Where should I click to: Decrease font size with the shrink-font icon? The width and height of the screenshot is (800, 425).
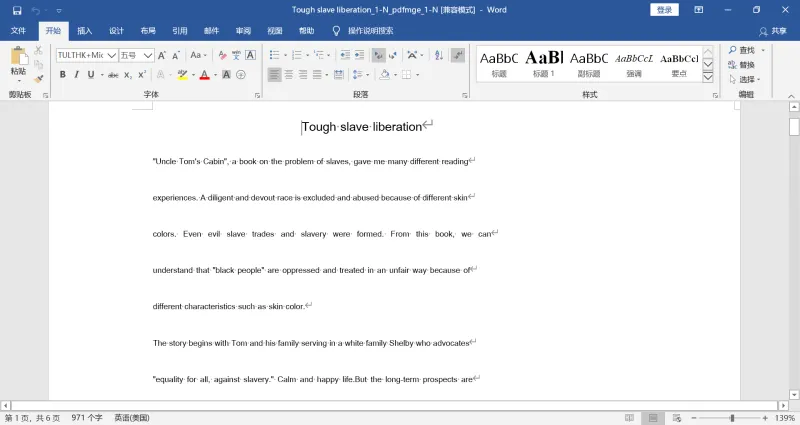pyautogui.click(x=176, y=55)
